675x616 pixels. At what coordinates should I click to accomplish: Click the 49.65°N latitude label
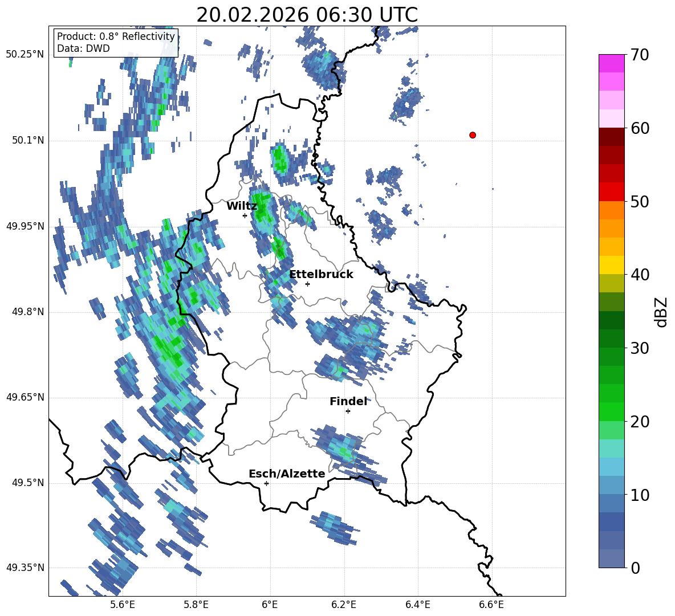click(25, 397)
